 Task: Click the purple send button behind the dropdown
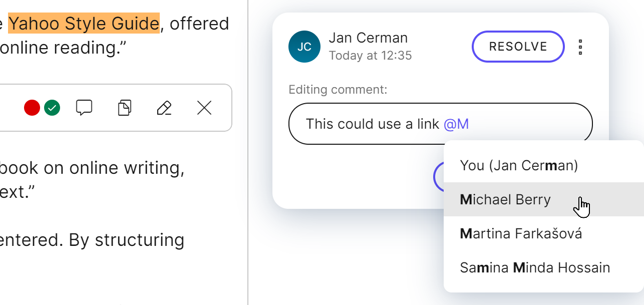pyautogui.click(x=441, y=177)
